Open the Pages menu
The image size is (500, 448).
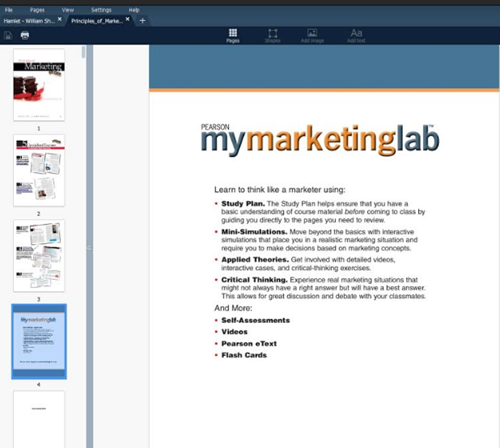coord(37,10)
